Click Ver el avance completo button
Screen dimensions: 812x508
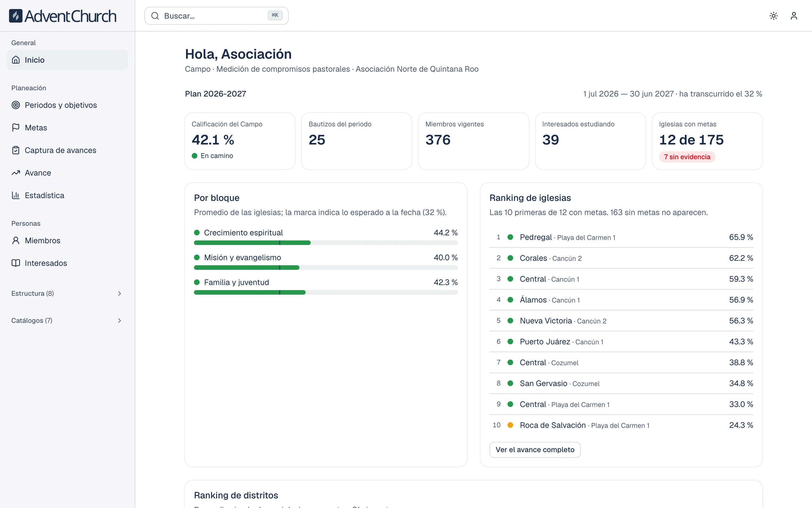[535, 450]
